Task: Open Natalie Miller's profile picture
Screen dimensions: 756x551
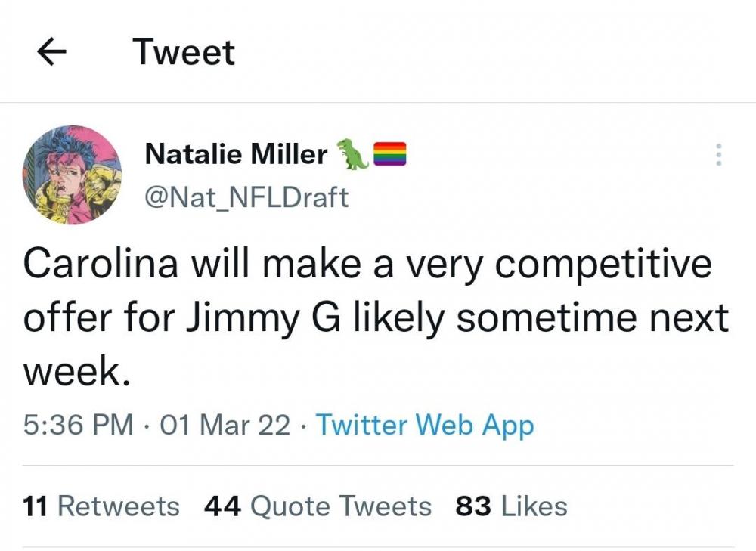Action: [x=73, y=175]
